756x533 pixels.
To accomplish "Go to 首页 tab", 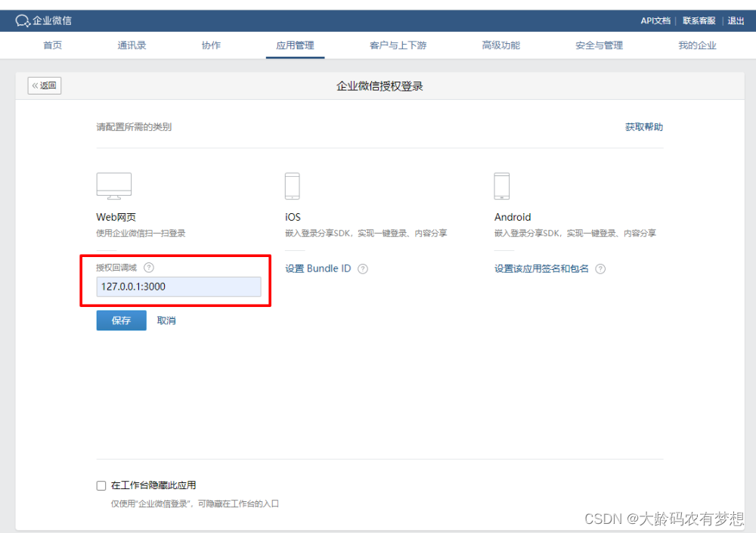I will click(x=53, y=45).
